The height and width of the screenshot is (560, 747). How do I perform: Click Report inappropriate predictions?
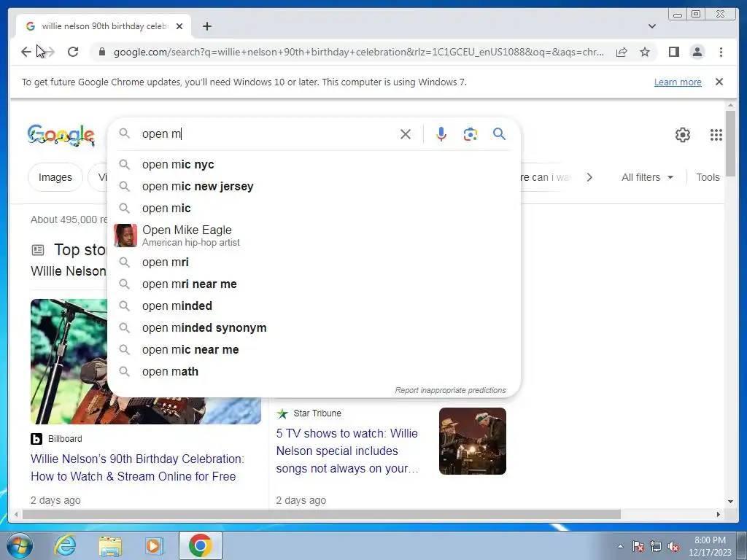(x=450, y=390)
